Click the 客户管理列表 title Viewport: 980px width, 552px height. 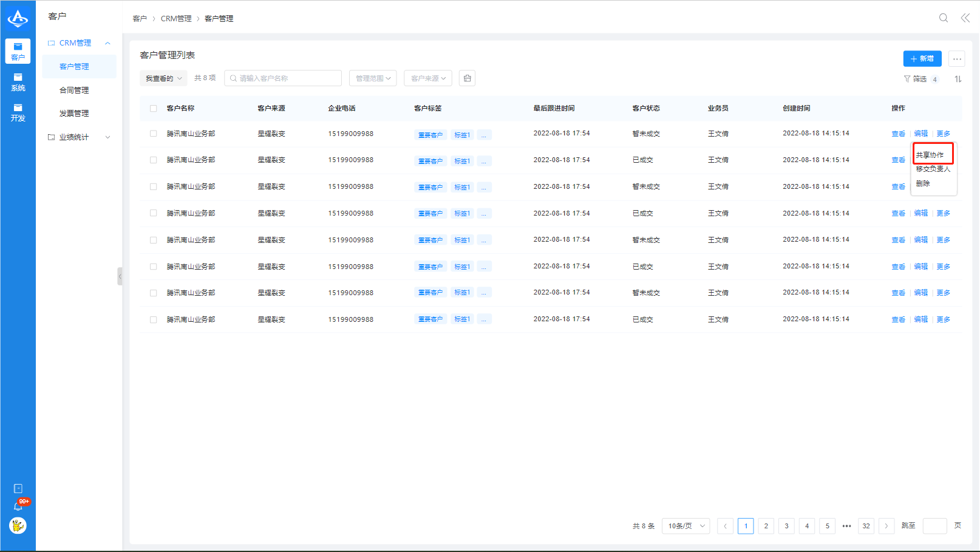pyautogui.click(x=168, y=55)
